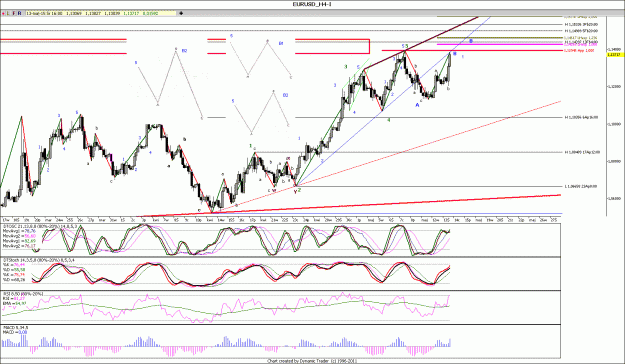Click the Dynamic Trader copyright footer text
Screen dimensions: 625x364
click(312, 361)
